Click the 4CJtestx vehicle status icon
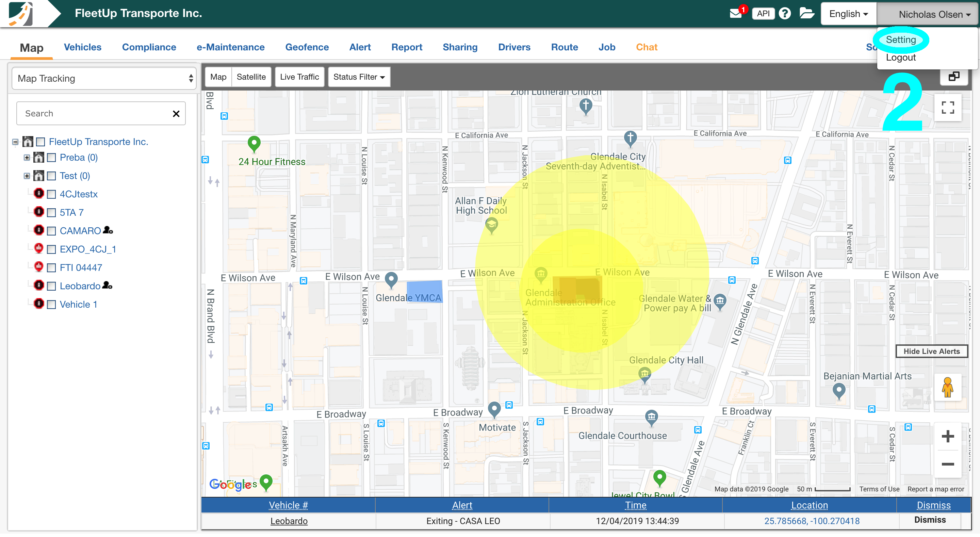The width and height of the screenshot is (980, 537). [39, 194]
